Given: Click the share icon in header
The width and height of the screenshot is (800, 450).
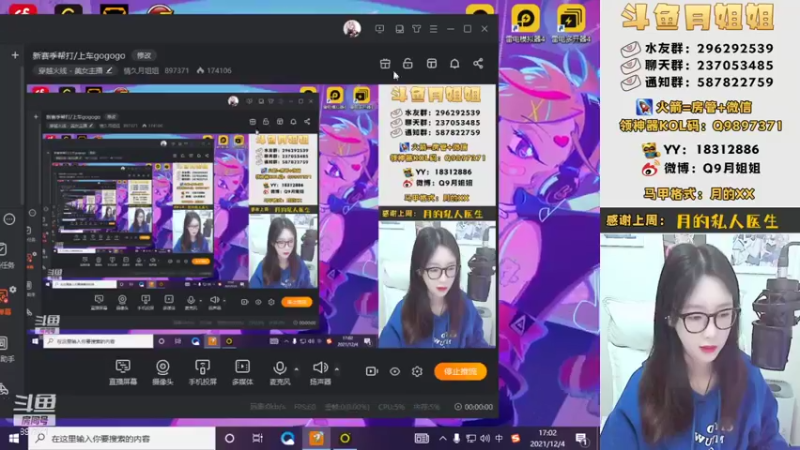Looking at the screenshot, I should [x=478, y=63].
